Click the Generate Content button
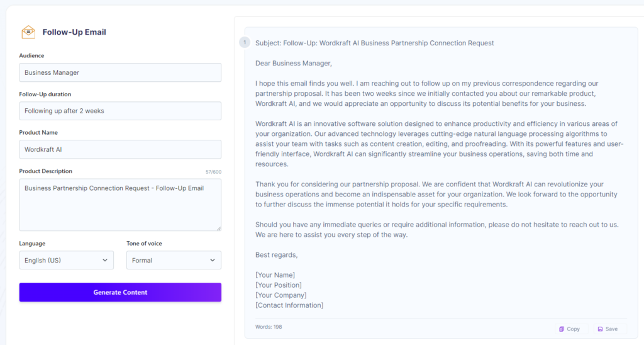The height and width of the screenshot is (345, 644). 120,292
